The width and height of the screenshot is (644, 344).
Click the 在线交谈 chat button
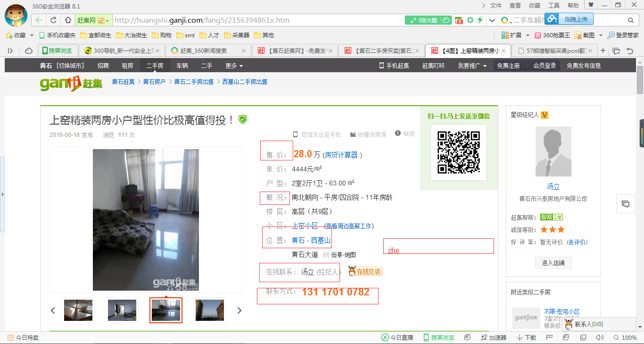pyautogui.click(x=365, y=271)
